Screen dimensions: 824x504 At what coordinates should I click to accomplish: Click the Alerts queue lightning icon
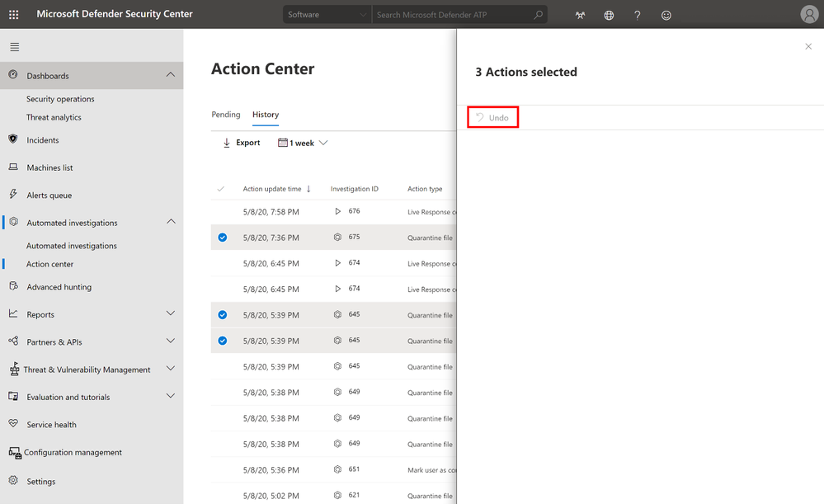point(13,194)
